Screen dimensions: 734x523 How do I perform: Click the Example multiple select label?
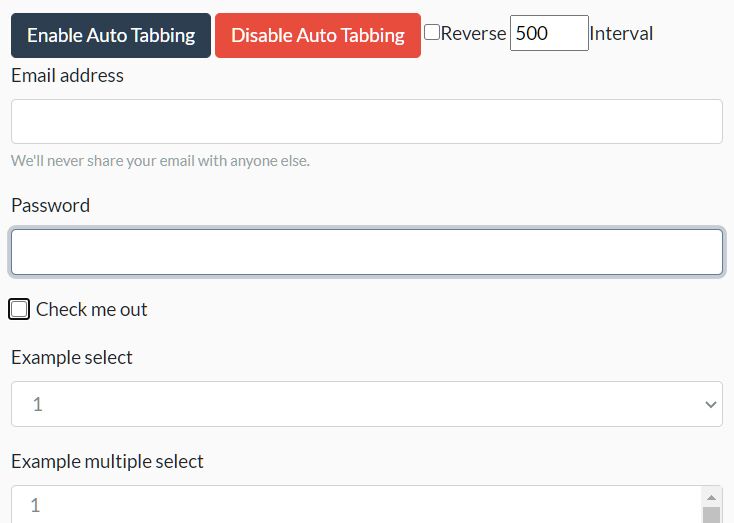tap(108, 462)
